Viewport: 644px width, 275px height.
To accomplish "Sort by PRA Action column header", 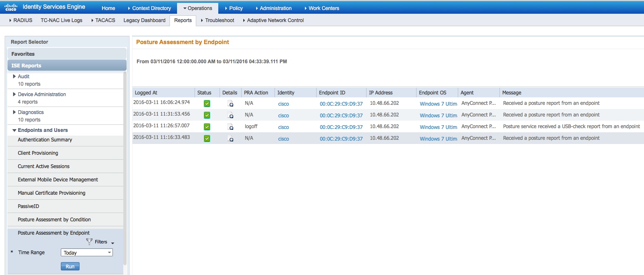I will tap(258, 92).
